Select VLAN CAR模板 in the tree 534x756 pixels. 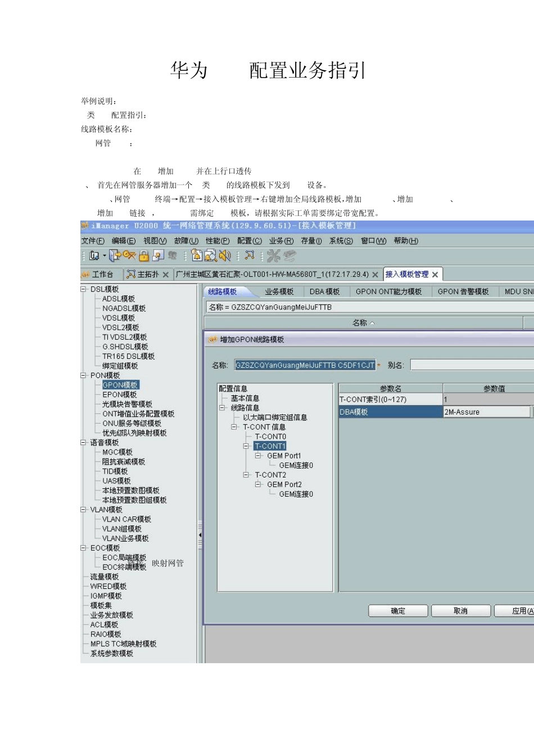pos(126,519)
